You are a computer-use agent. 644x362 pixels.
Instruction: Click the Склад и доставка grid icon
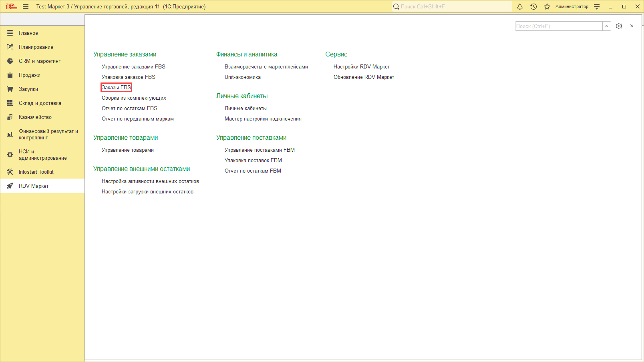10,103
